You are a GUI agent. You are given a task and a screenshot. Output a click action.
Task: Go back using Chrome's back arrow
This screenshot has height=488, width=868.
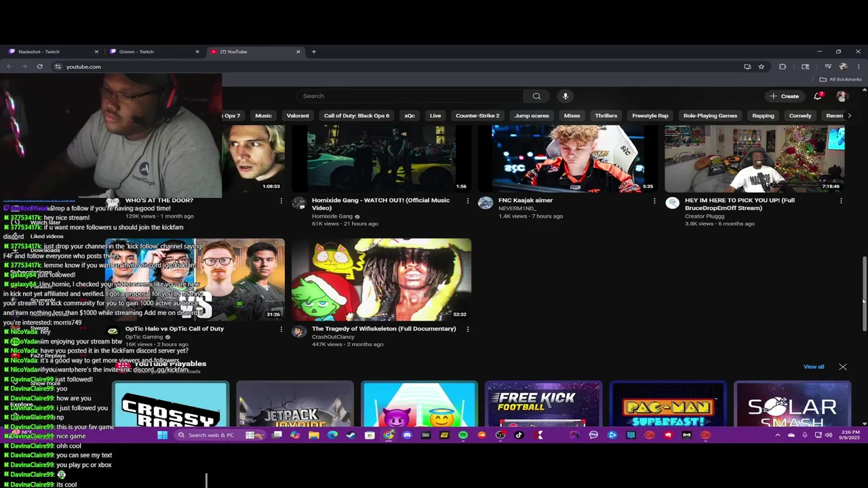tap(9, 66)
